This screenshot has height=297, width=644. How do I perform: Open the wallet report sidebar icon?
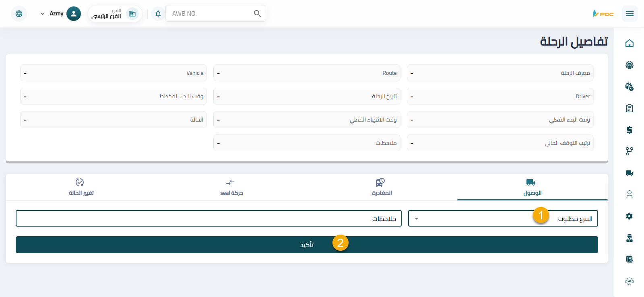tap(630, 259)
